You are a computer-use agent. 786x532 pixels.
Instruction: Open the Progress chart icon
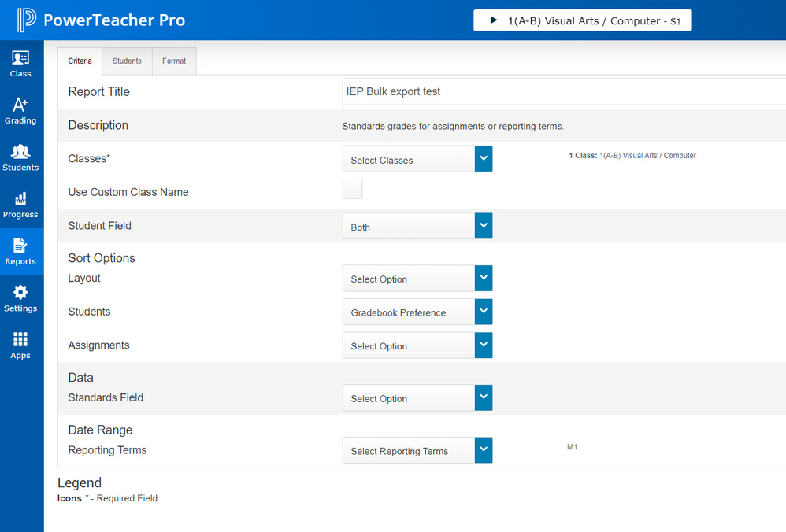pos(20,199)
